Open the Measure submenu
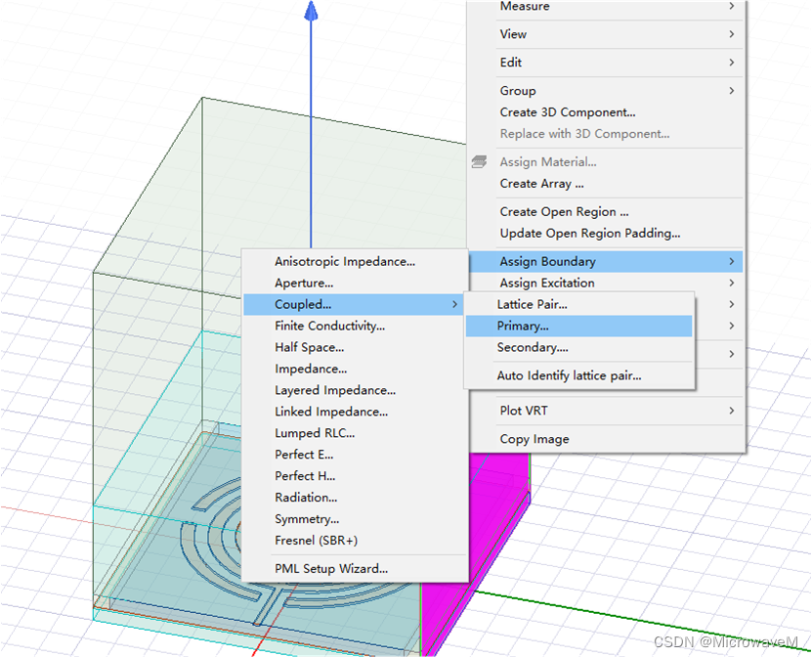This screenshot has height=657, width=812. (606, 6)
